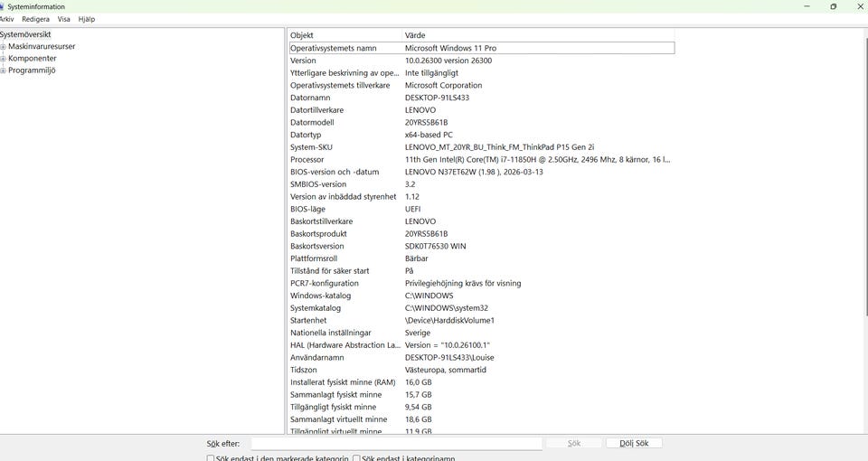Select the Operativsystemets namn row

pos(482,48)
